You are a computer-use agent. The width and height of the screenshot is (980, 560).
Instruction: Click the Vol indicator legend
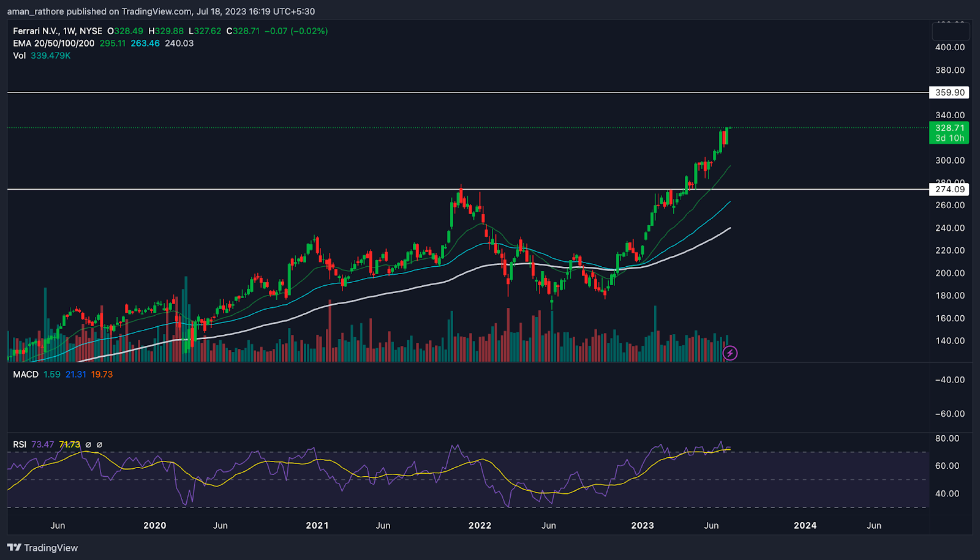[x=20, y=55]
